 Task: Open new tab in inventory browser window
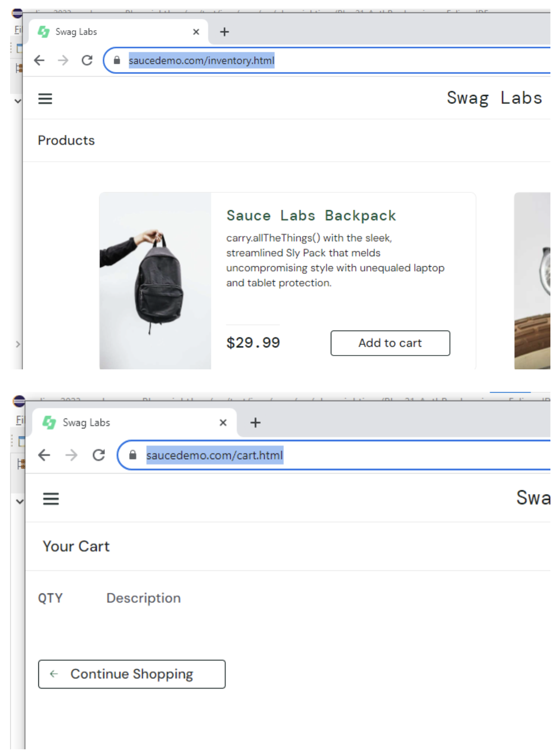click(224, 32)
